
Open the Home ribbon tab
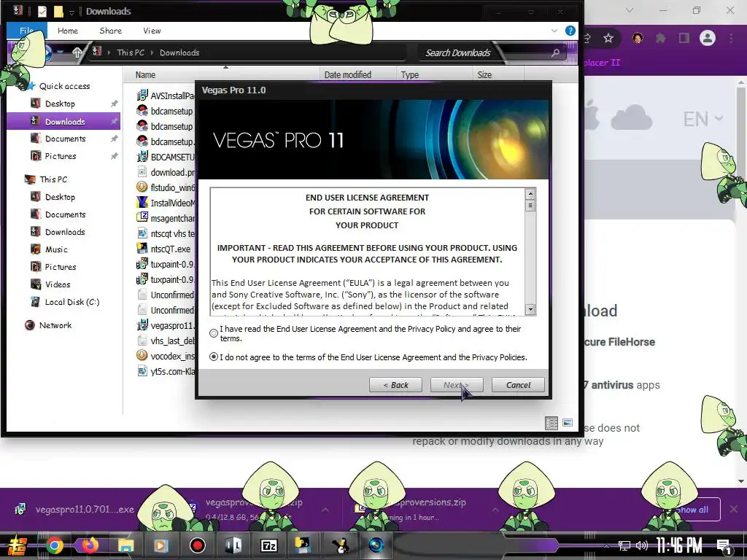point(68,31)
